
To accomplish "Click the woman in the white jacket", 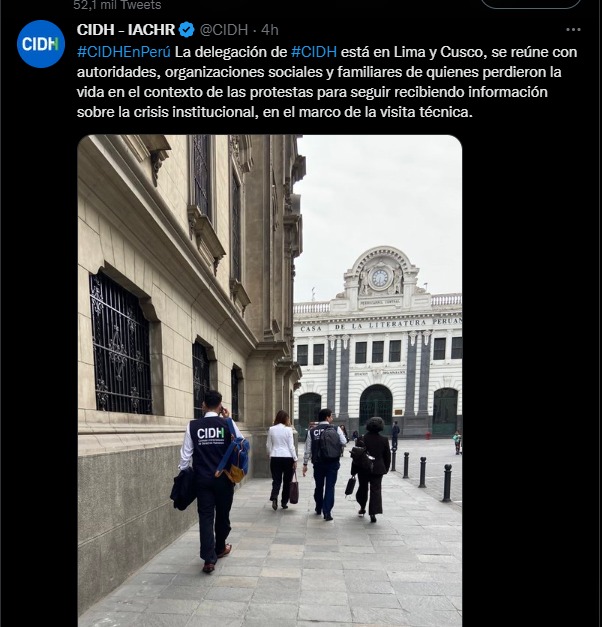I will pos(282,460).
